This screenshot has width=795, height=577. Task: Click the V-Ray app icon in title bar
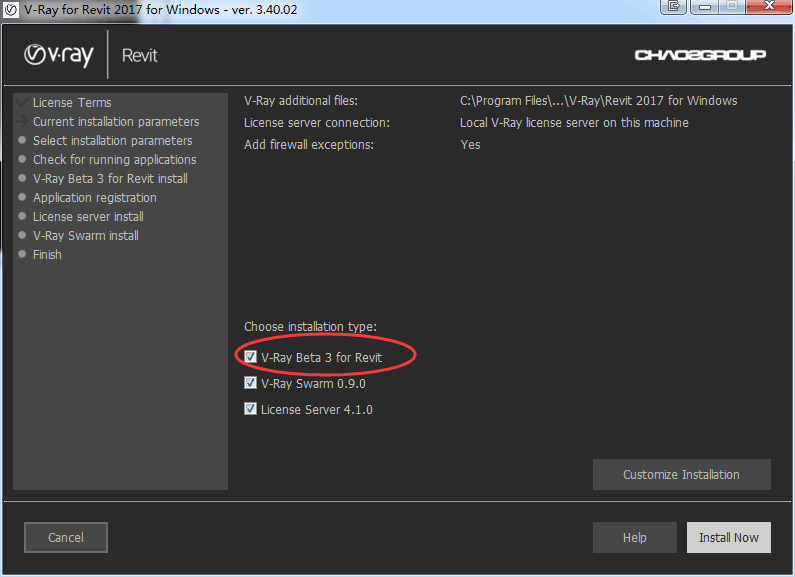pos(10,9)
